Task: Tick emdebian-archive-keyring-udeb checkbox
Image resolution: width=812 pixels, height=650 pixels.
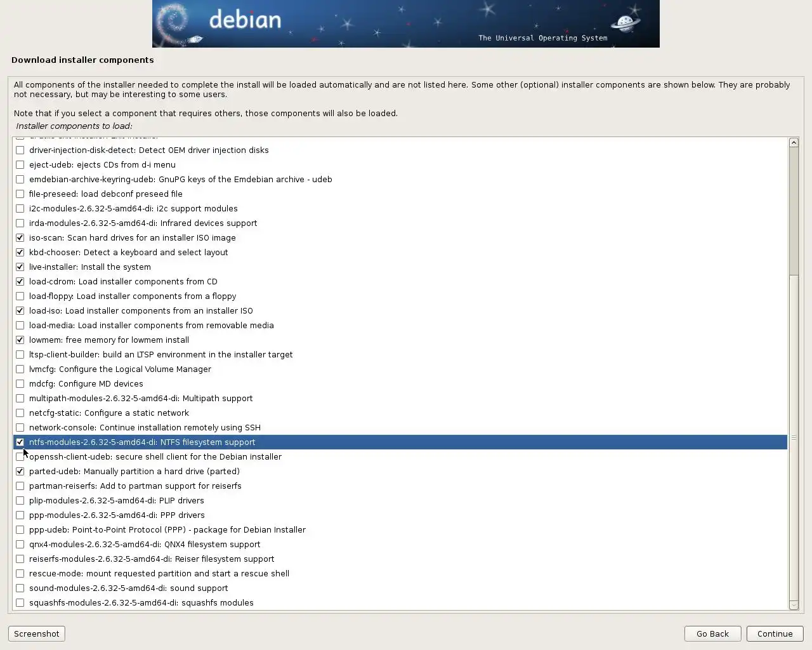Action: click(20, 180)
